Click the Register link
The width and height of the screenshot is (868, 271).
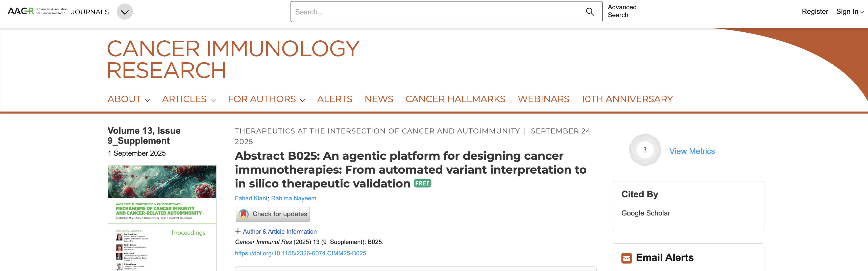click(x=814, y=12)
